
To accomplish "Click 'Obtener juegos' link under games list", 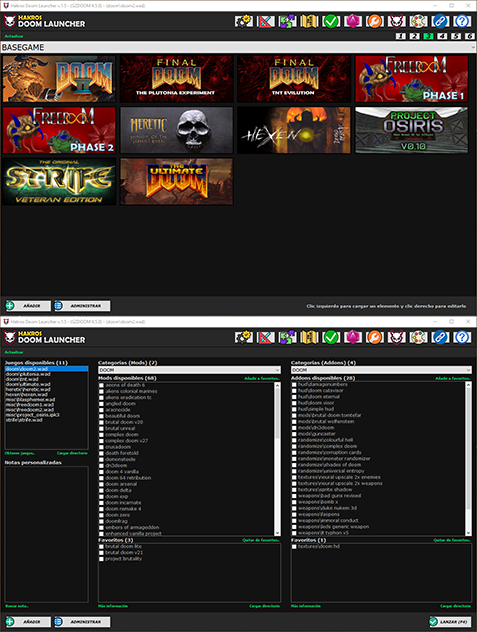I will [x=20, y=453].
